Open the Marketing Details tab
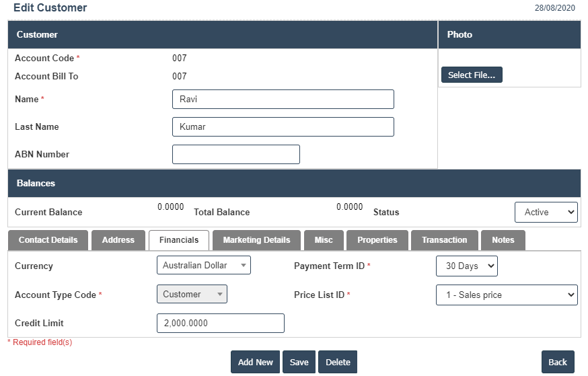 256,240
